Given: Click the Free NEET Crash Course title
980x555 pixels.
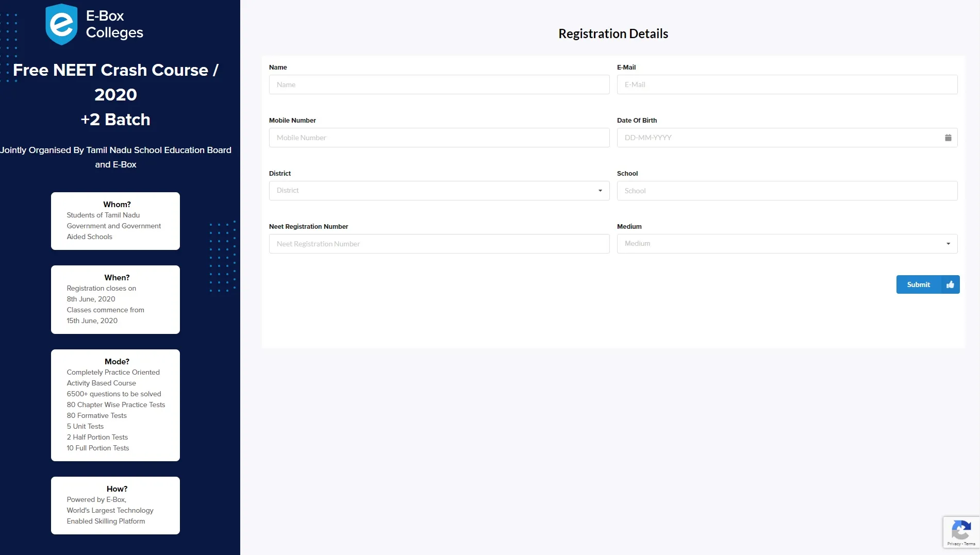Looking at the screenshot, I should point(115,82).
